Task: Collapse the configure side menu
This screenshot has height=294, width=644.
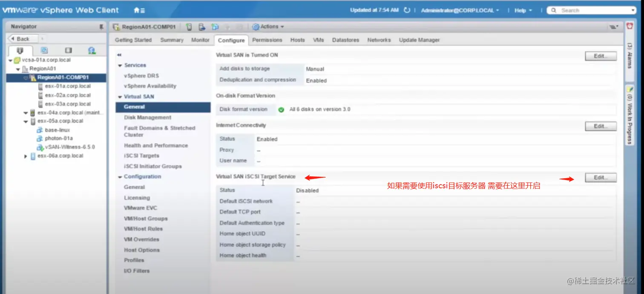Action: (120, 55)
